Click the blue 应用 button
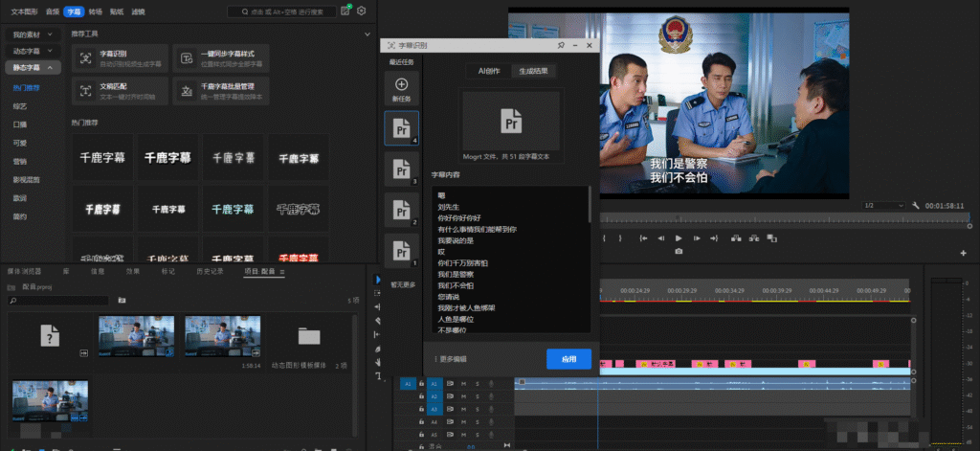The image size is (980, 451). (568, 359)
